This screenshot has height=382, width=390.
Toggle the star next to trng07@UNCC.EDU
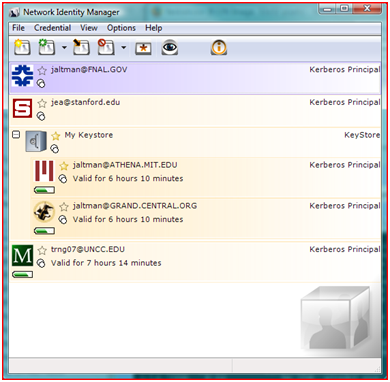pyautogui.click(x=42, y=250)
